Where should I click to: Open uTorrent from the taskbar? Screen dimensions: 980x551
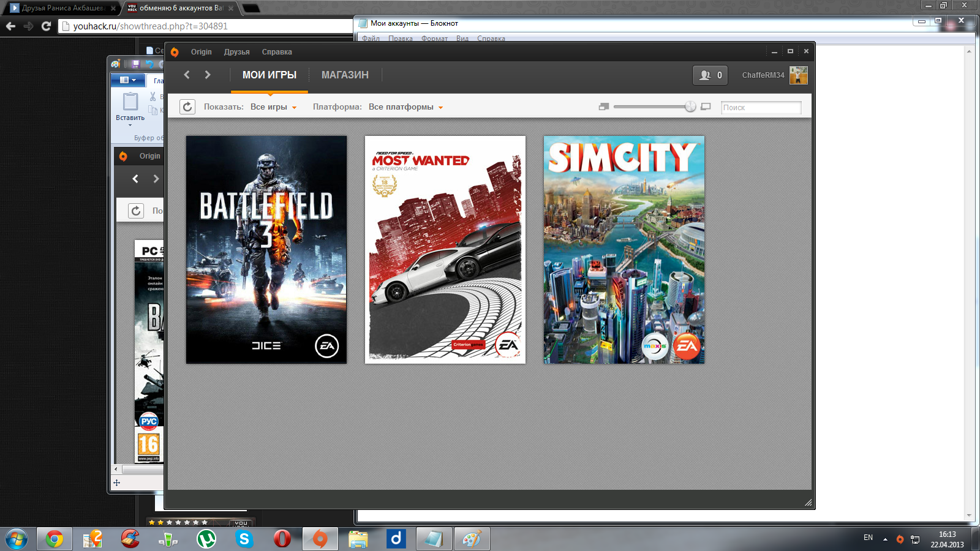click(x=206, y=539)
